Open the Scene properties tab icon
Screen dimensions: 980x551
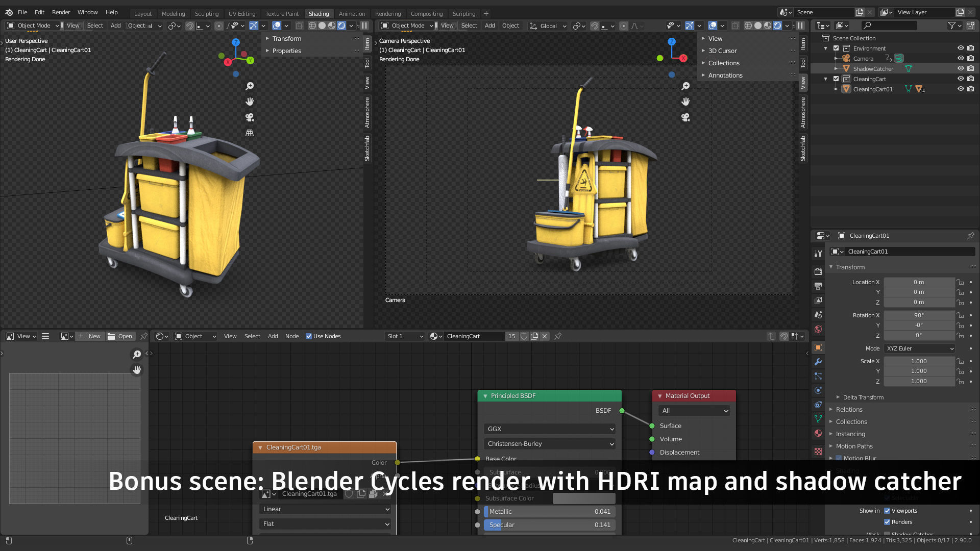(818, 315)
